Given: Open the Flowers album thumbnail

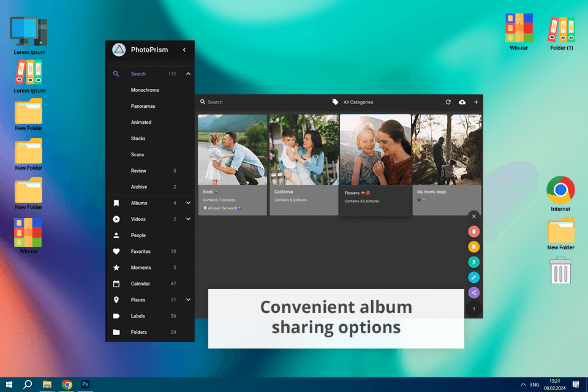Looking at the screenshot, I should [375, 149].
